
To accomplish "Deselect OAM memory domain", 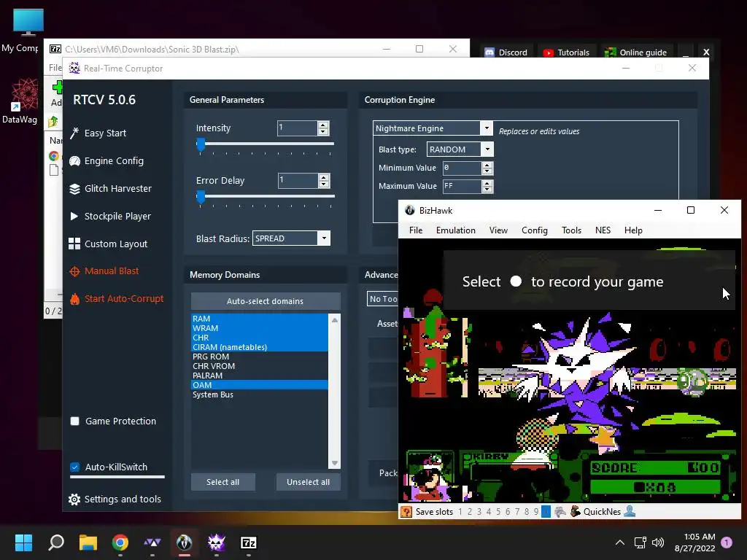I will coord(259,385).
